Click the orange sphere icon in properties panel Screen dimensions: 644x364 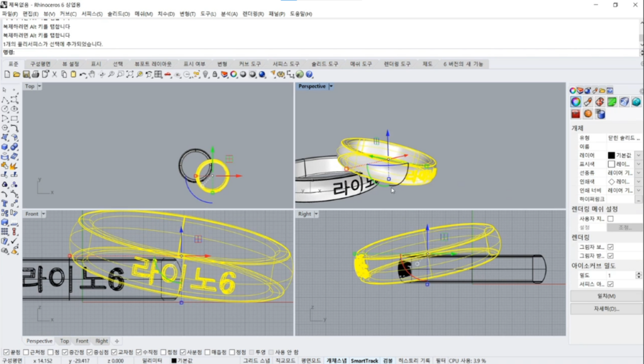click(x=588, y=114)
